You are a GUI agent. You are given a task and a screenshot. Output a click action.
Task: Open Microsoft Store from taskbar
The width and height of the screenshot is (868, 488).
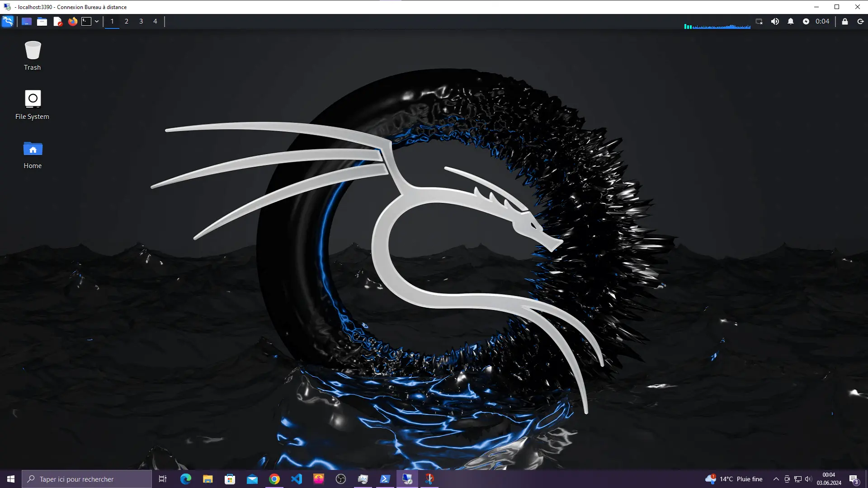[x=230, y=479]
